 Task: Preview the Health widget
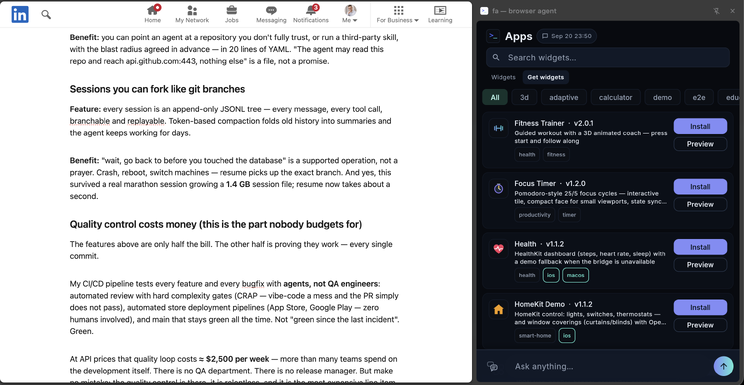pyautogui.click(x=700, y=264)
